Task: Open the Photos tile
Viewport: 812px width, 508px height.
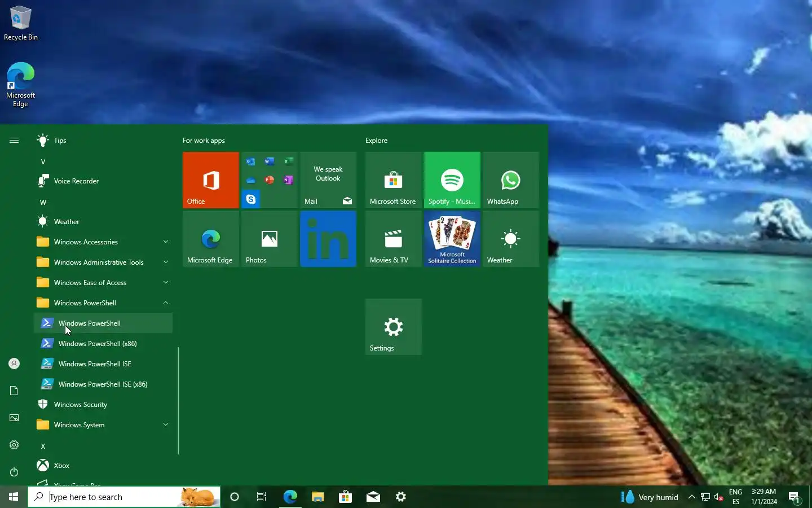Action: tap(270, 239)
